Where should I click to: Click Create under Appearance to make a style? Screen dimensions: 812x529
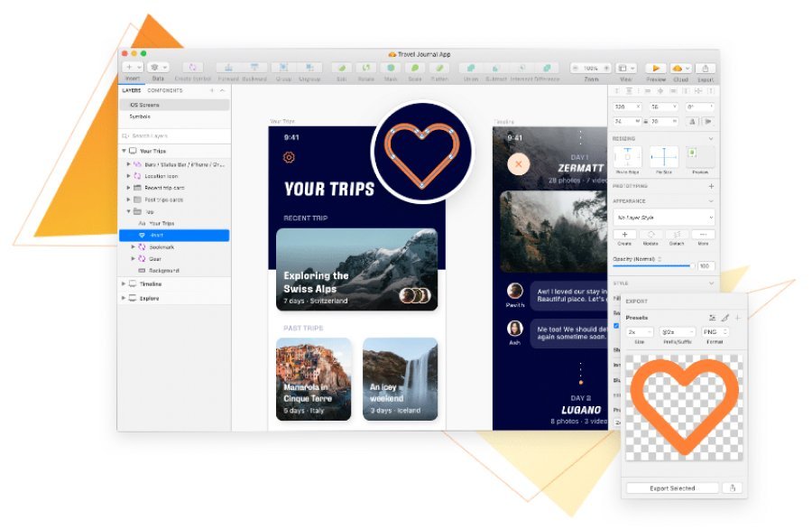(625, 236)
